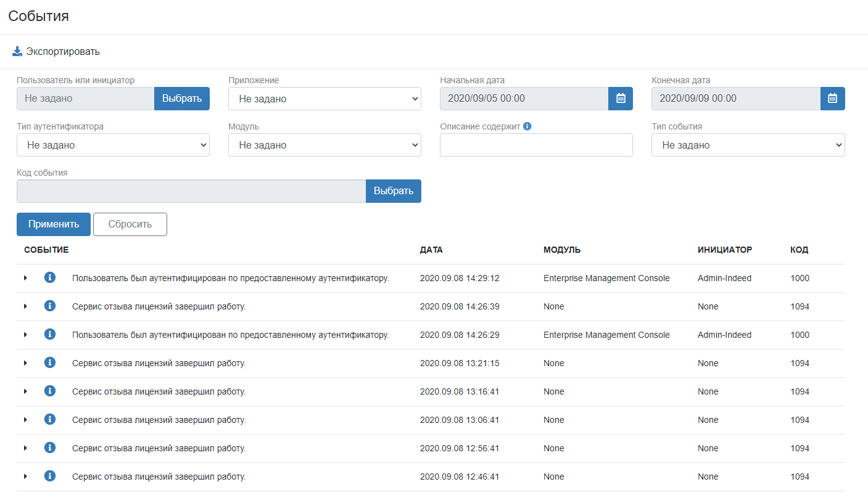
Task: Click Выбрать next to Код события field
Action: pos(394,191)
